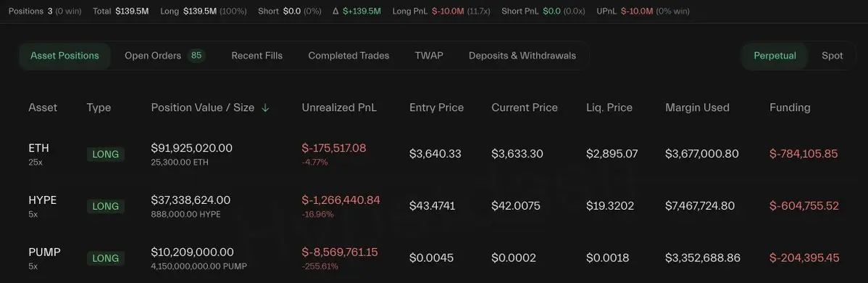Sort by Unrealized PnL column header
The height and width of the screenshot is (283, 868).
pos(339,107)
